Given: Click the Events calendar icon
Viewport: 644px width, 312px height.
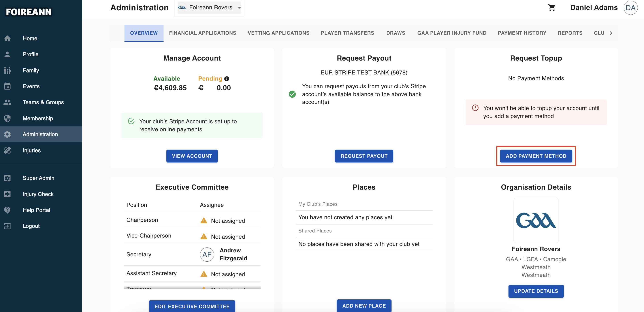Looking at the screenshot, I should click(x=7, y=86).
